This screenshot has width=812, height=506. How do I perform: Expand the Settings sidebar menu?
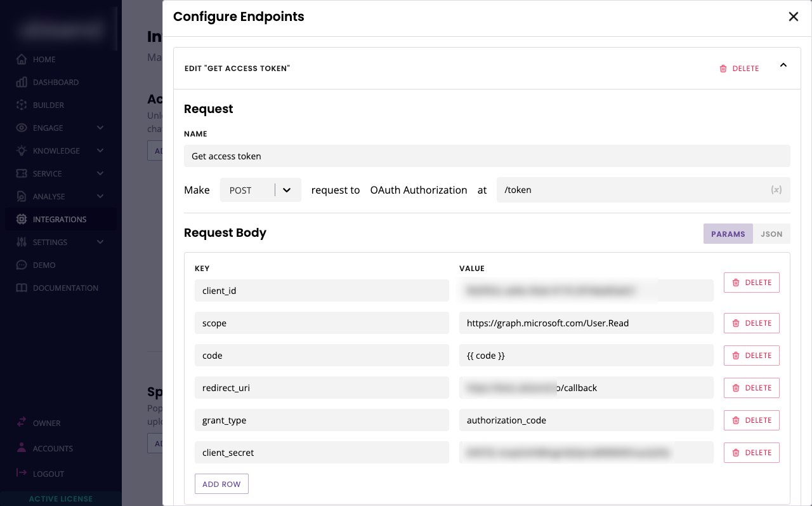click(49, 242)
